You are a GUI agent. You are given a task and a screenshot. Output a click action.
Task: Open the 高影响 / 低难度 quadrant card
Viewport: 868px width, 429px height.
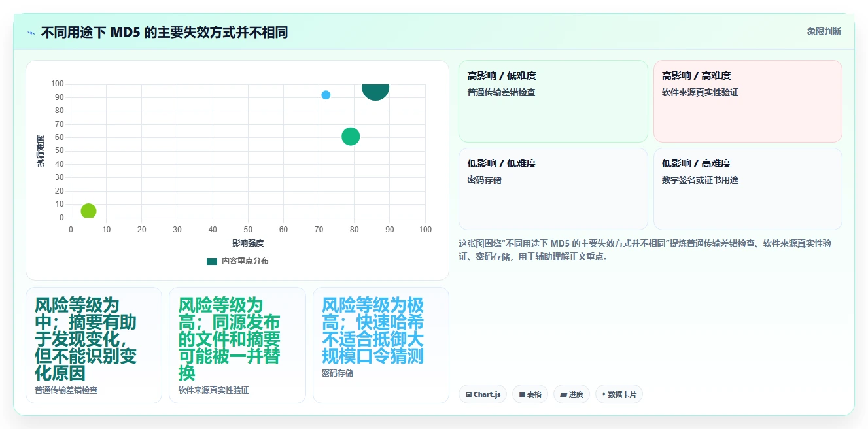[x=553, y=101]
